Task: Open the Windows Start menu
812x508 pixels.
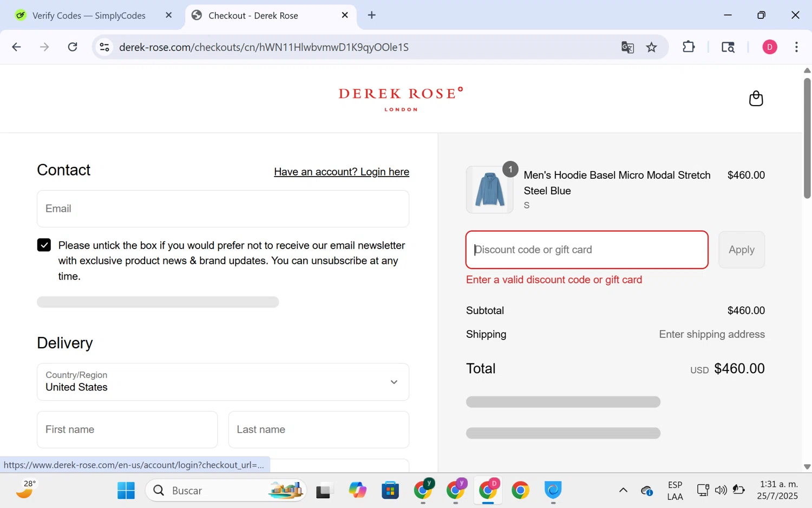Action: (x=126, y=491)
